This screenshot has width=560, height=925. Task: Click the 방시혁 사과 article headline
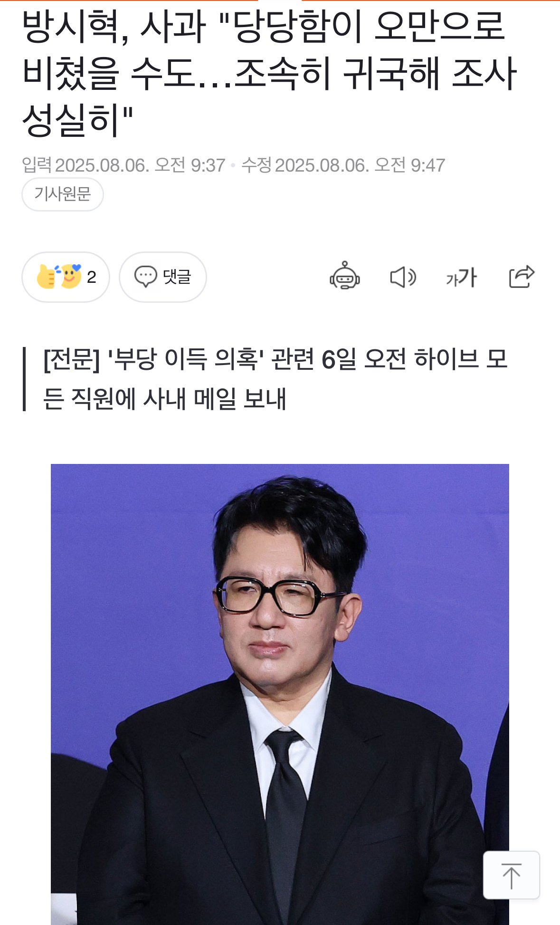269,73
